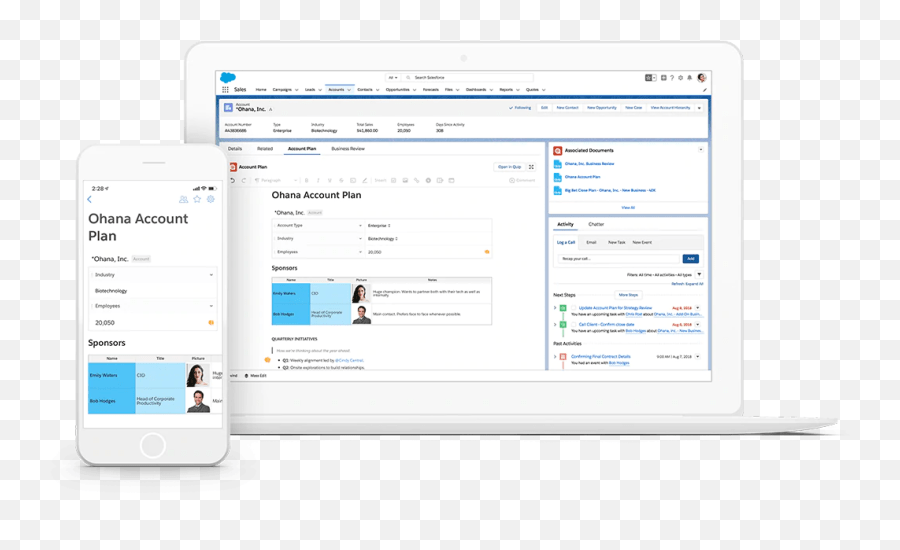Image resolution: width=900 pixels, height=550 pixels.
Task: Open global actions plus icon in header
Action: pyautogui.click(x=664, y=78)
